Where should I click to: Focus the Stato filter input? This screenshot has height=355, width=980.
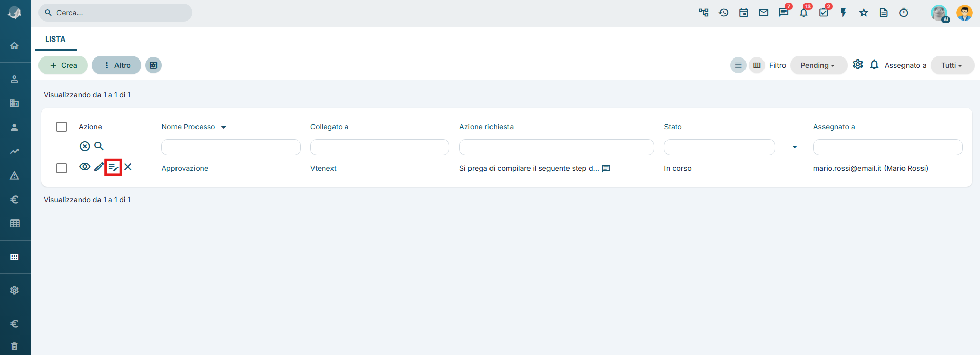pyautogui.click(x=719, y=147)
